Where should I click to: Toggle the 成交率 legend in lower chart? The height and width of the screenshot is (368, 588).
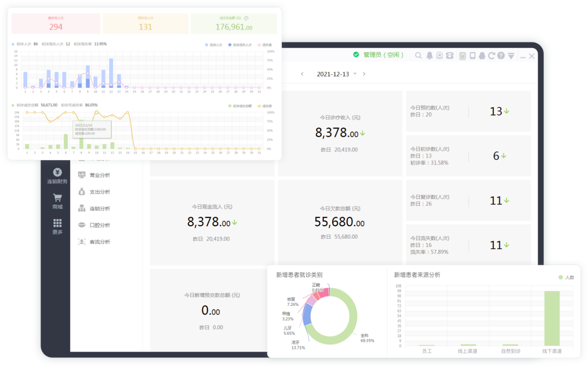[264, 105]
